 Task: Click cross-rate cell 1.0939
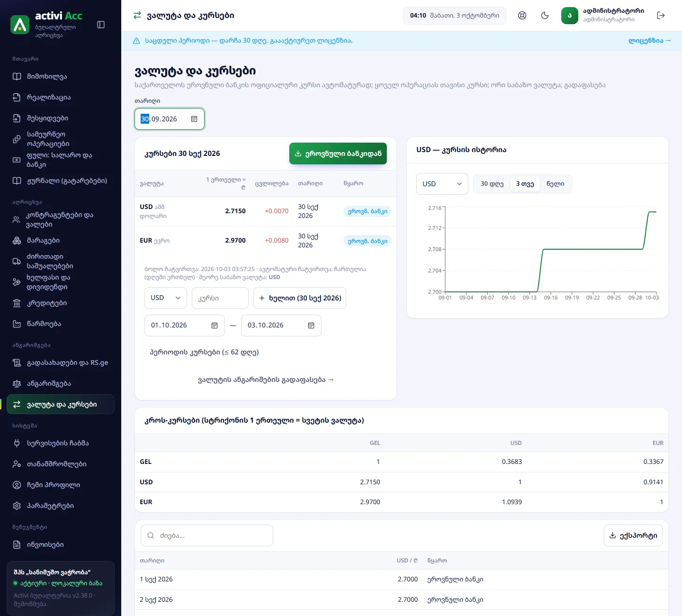pyautogui.click(x=512, y=502)
